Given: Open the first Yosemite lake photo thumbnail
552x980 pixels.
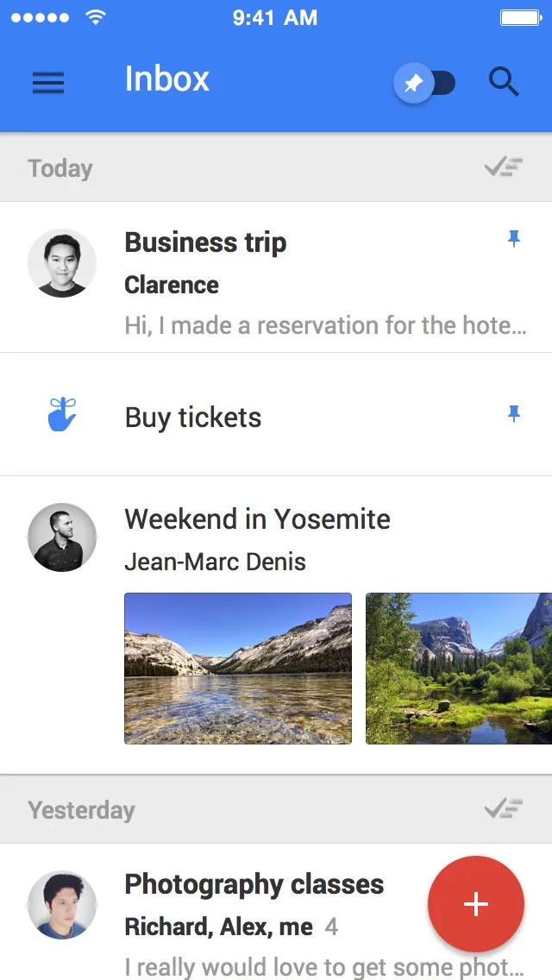Looking at the screenshot, I should 238,669.
